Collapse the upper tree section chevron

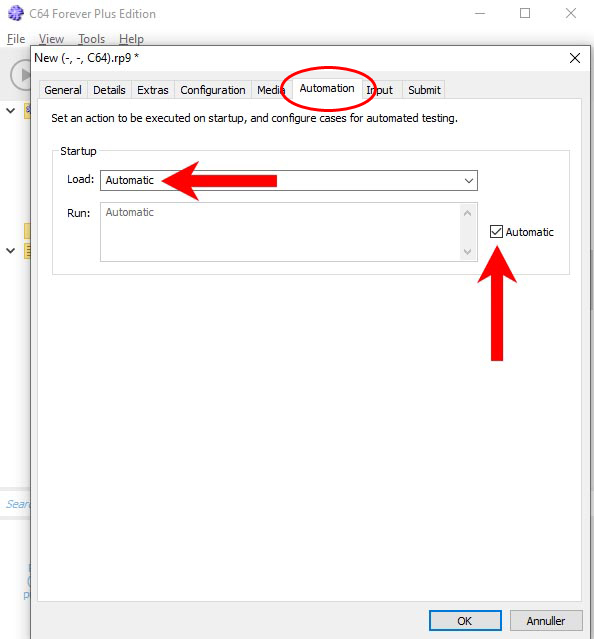(x=11, y=110)
